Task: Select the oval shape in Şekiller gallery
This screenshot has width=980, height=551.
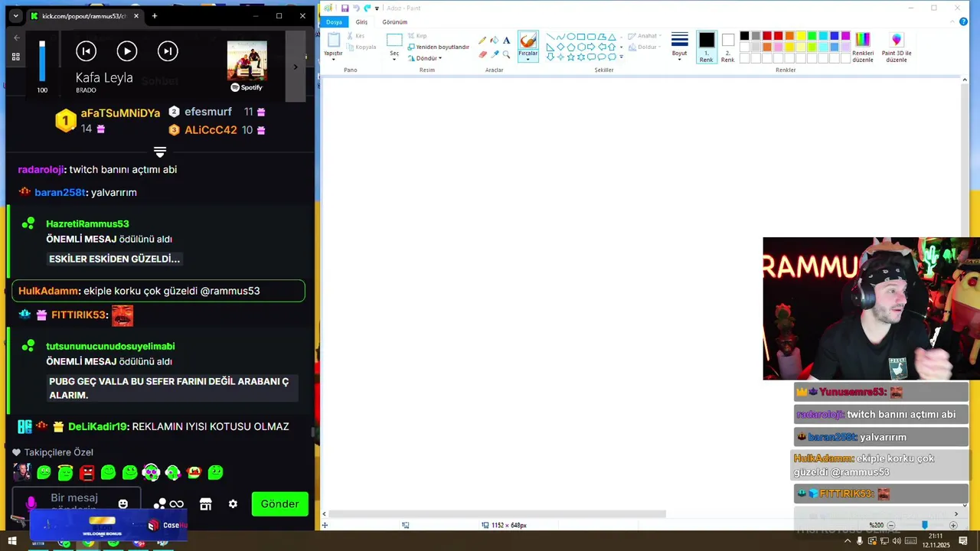Action: (x=570, y=36)
